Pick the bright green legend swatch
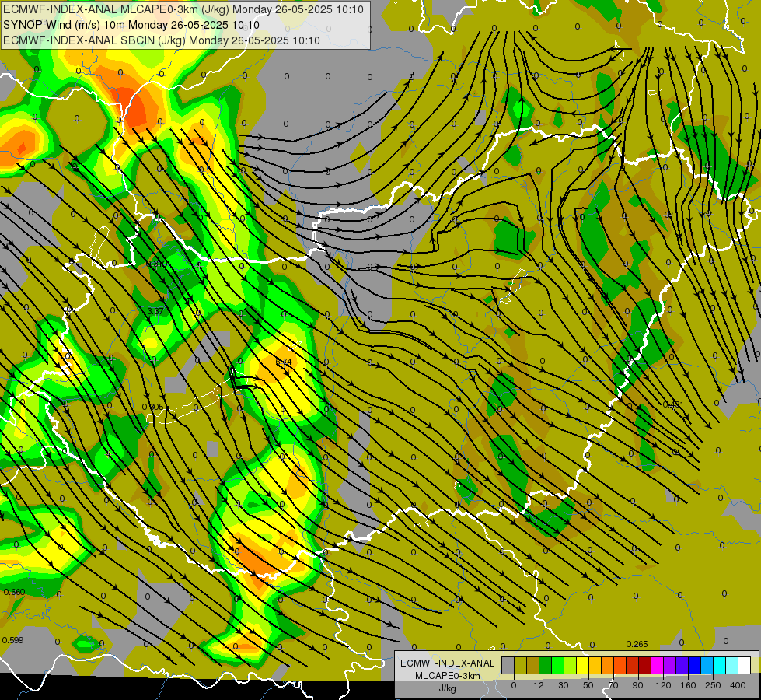The width and height of the screenshot is (761, 700). 557,666
